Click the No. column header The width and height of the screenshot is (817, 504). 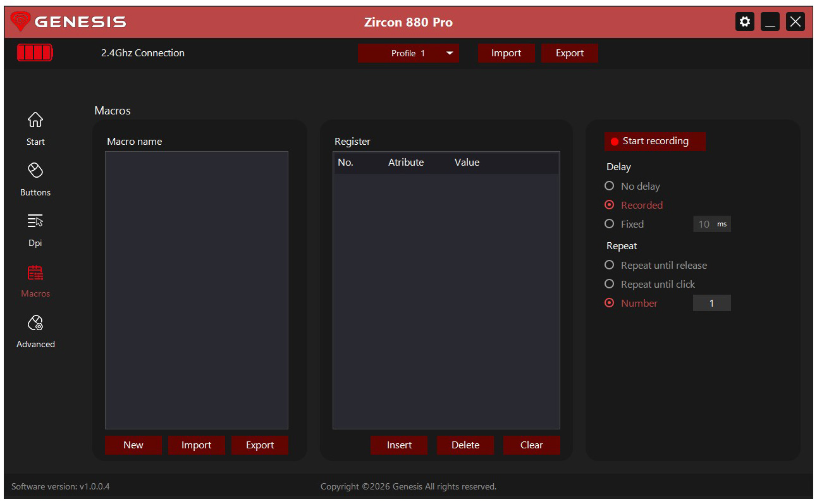click(345, 163)
